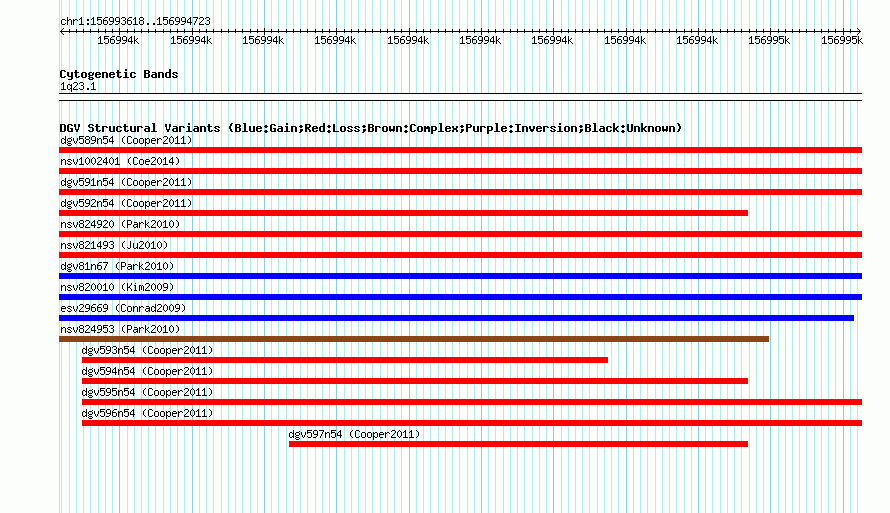
Task: Click the 156995k ruler label at far right
Action: (x=842, y=40)
